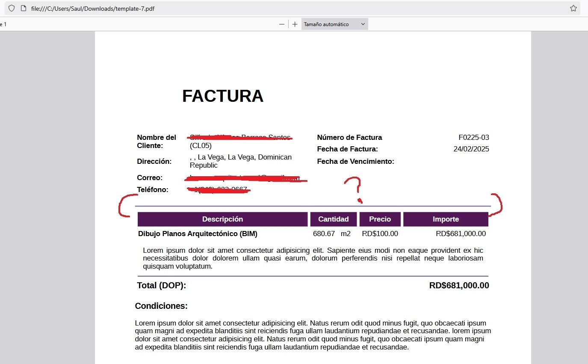Click the Número de Factura label
Image resolution: width=588 pixels, height=364 pixels.
tap(349, 137)
